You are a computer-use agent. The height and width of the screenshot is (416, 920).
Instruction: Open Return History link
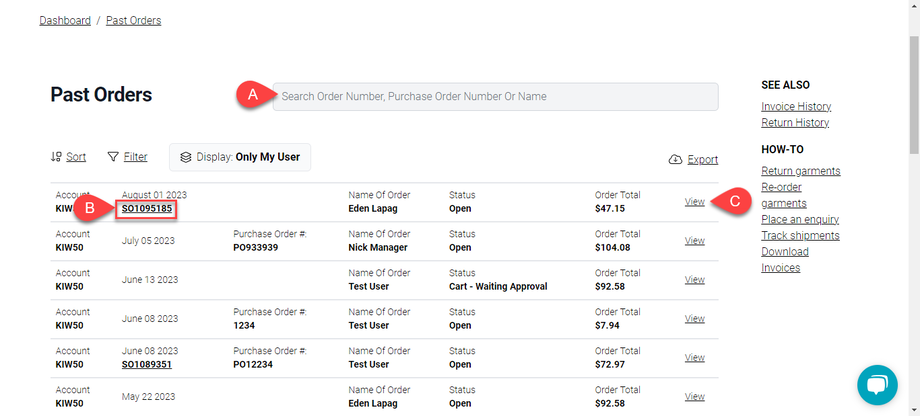(x=795, y=123)
